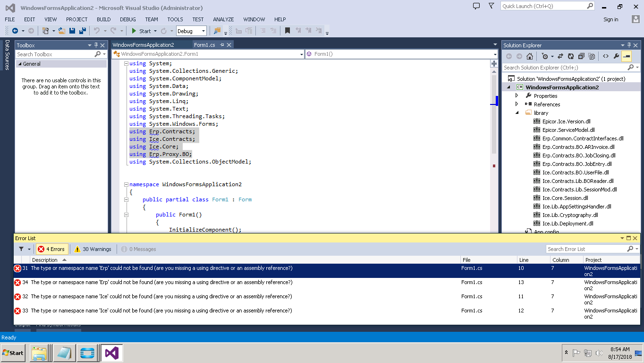
Task: Open the BUILD menu
Action: pos(104,19)
